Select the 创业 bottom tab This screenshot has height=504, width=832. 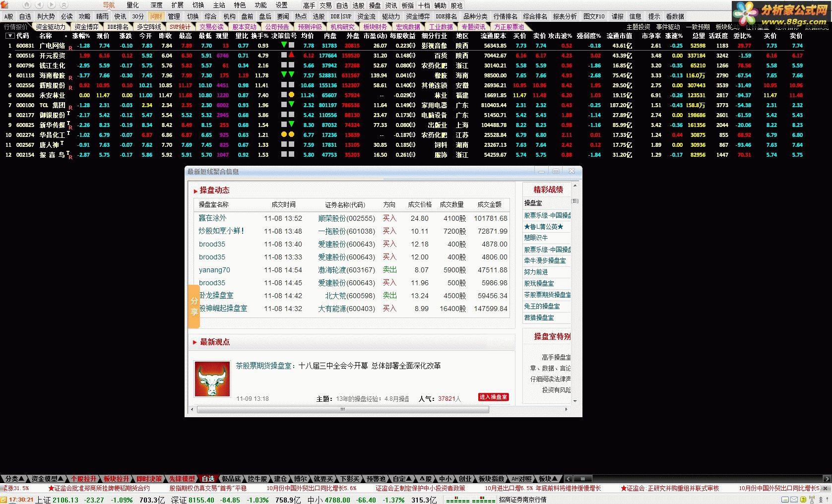tap(465, 479)
